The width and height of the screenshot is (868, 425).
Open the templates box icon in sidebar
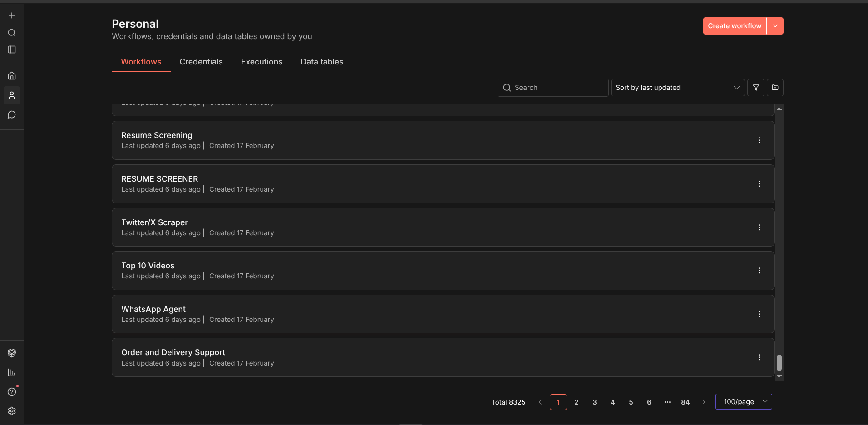point(11,353)
